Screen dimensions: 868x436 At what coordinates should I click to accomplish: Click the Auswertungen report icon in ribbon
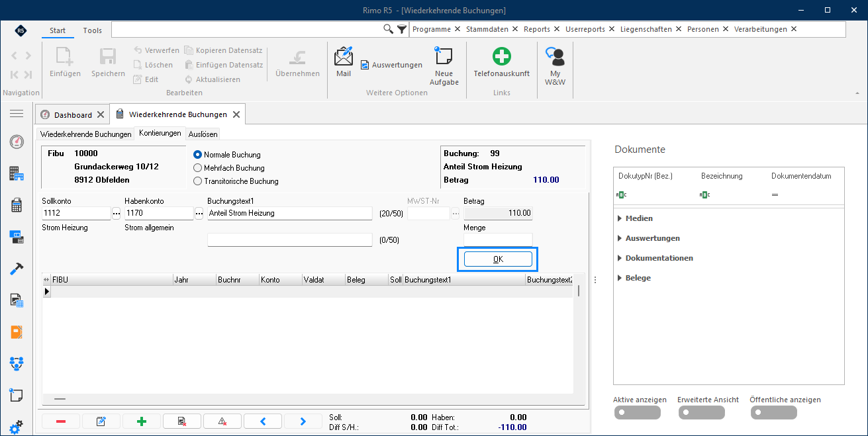pos(365,65)
